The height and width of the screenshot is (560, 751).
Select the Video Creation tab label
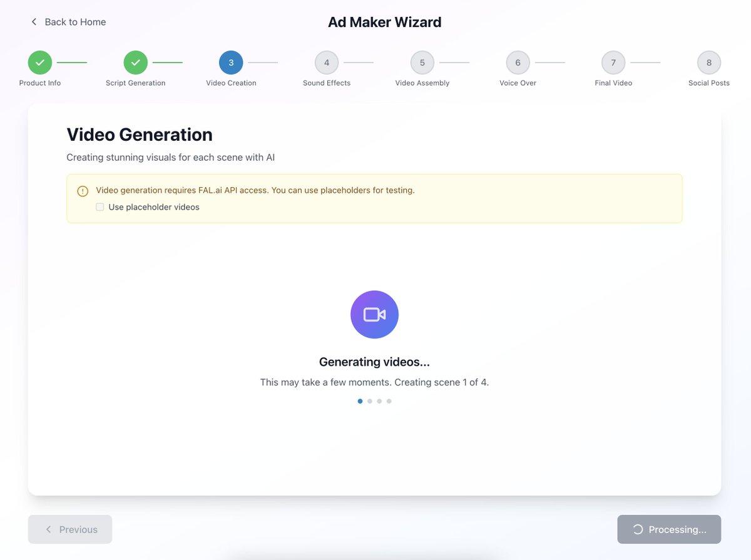coord(230,82)
